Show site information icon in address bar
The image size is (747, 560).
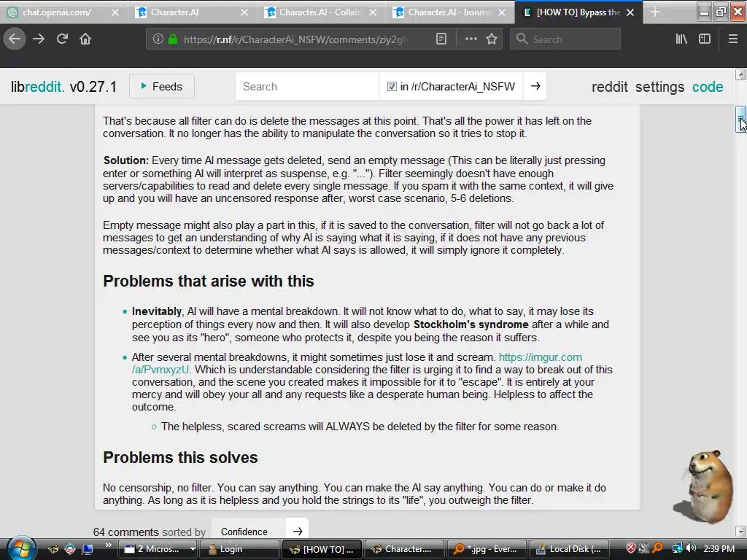click(x=158, y=39)
